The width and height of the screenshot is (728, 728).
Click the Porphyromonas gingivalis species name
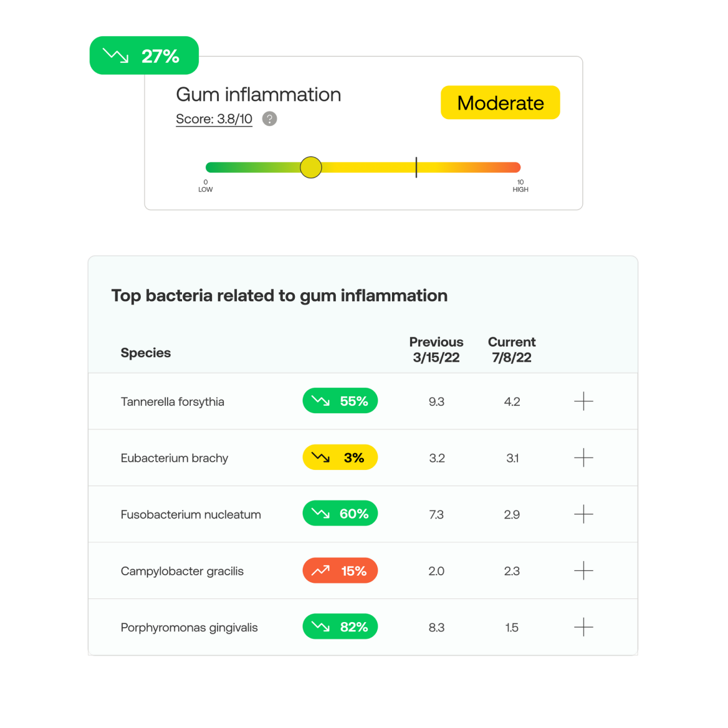(x=189, y=628)
